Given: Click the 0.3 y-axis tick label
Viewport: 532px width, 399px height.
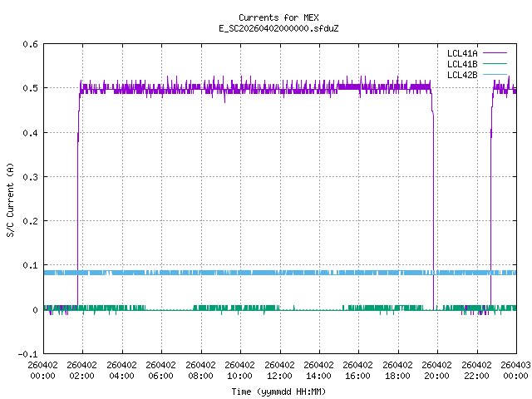Looking at the screenshot, I should (29, 177).
